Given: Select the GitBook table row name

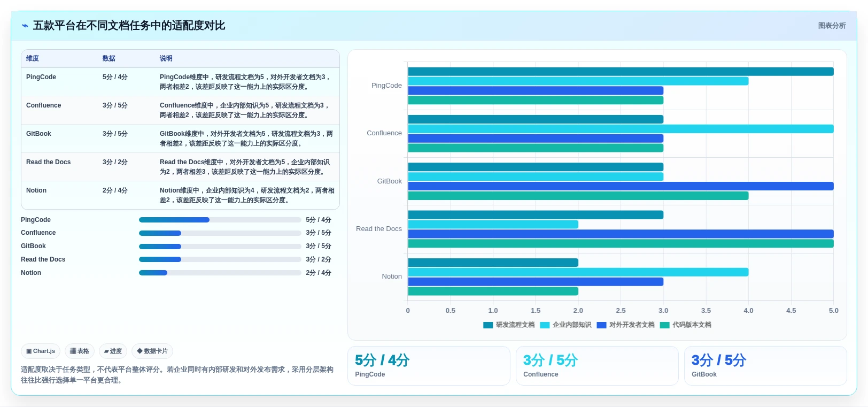Looking at the screenshot, I should [x=38, y=134].
